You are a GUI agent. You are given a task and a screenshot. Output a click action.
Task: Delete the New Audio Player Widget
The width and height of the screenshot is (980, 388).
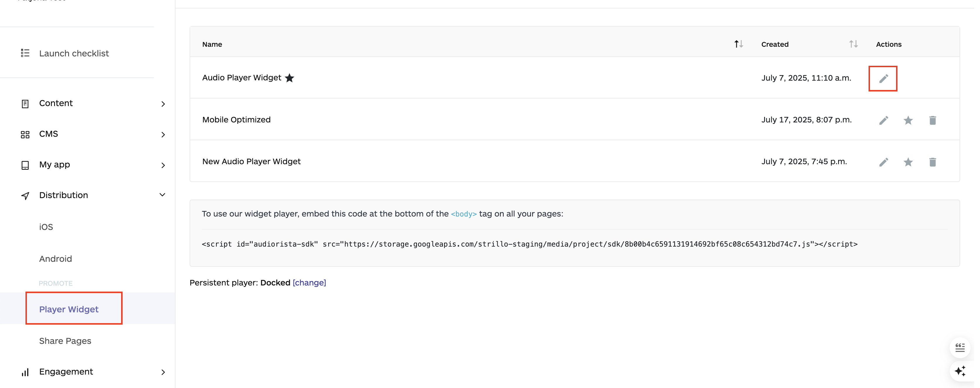pos(932,162)
